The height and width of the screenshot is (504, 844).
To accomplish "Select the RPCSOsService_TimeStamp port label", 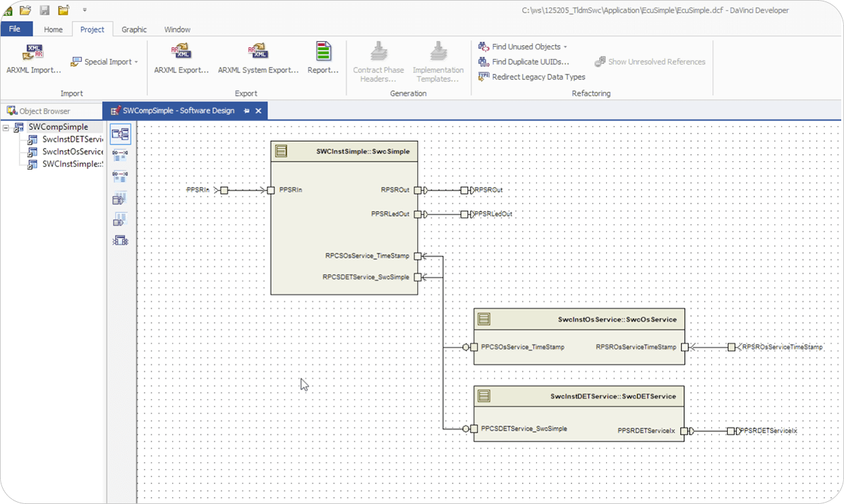I will pos(367,256).
